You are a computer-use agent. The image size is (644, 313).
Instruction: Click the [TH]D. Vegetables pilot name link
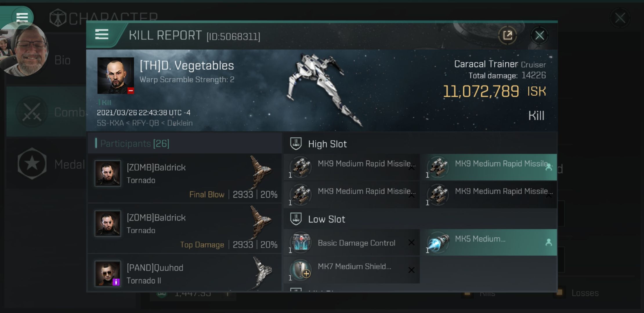tap(187, 65)
